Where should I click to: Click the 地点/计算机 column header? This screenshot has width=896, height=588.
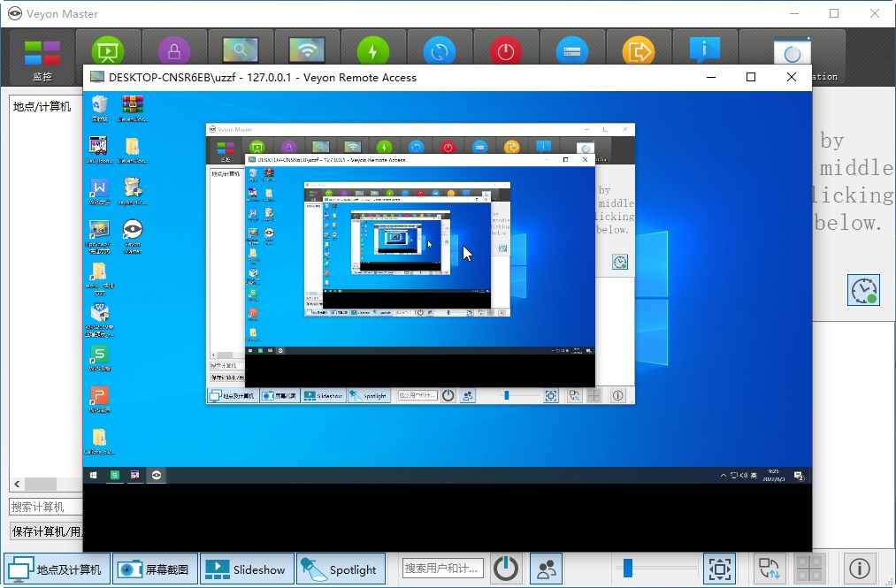[42, 107]
